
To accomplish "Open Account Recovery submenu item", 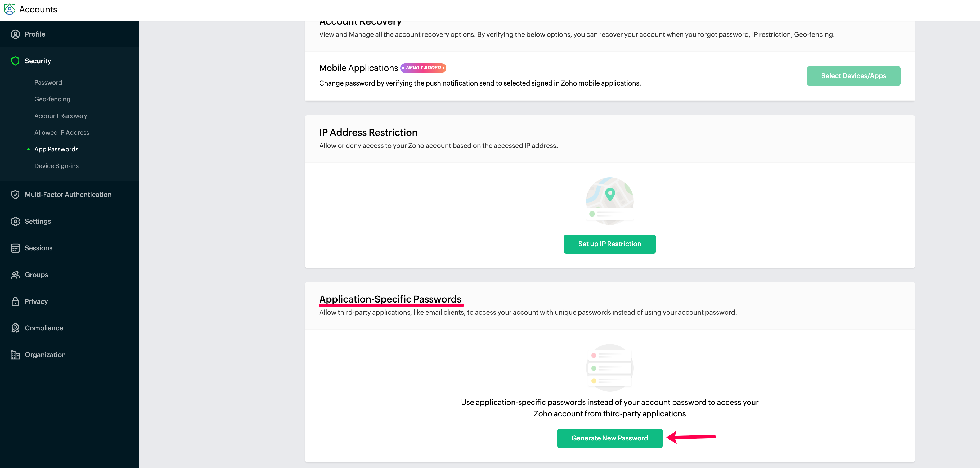I will [61, 116].
